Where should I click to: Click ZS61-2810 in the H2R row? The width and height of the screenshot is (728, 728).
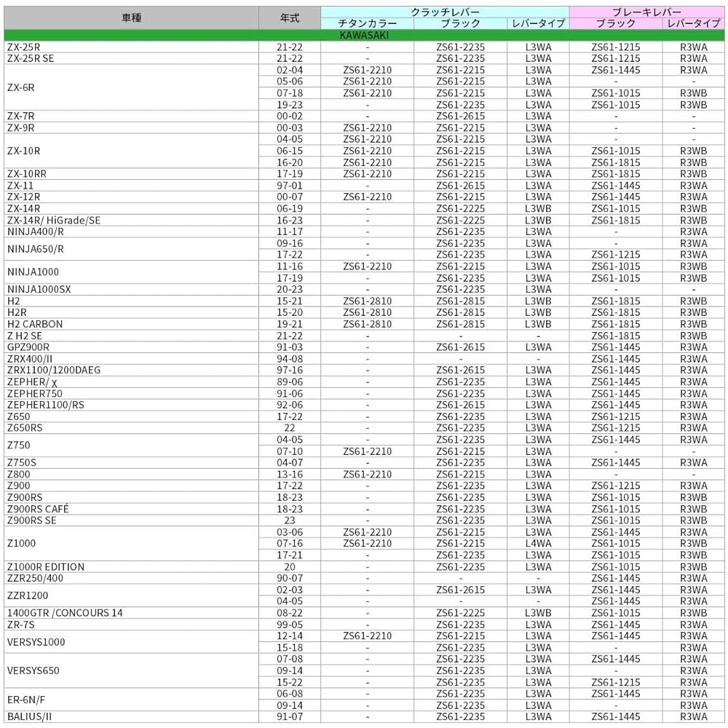tap(367, 312)
